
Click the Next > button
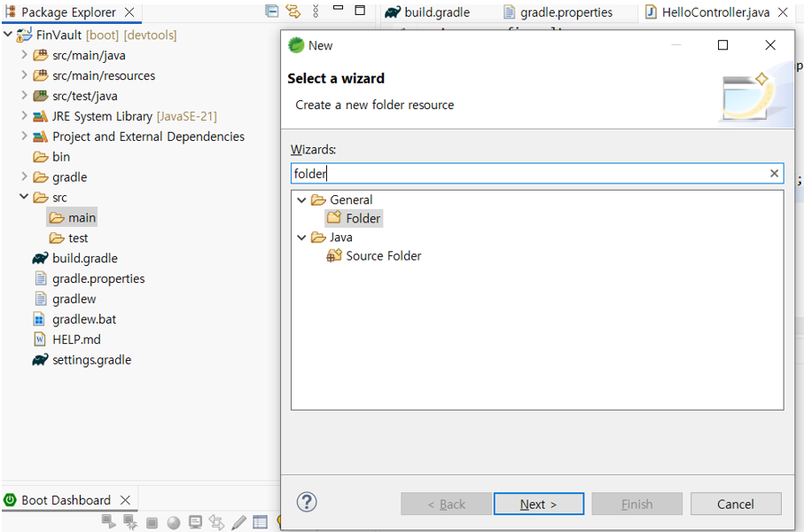click(x=538, y=504)
